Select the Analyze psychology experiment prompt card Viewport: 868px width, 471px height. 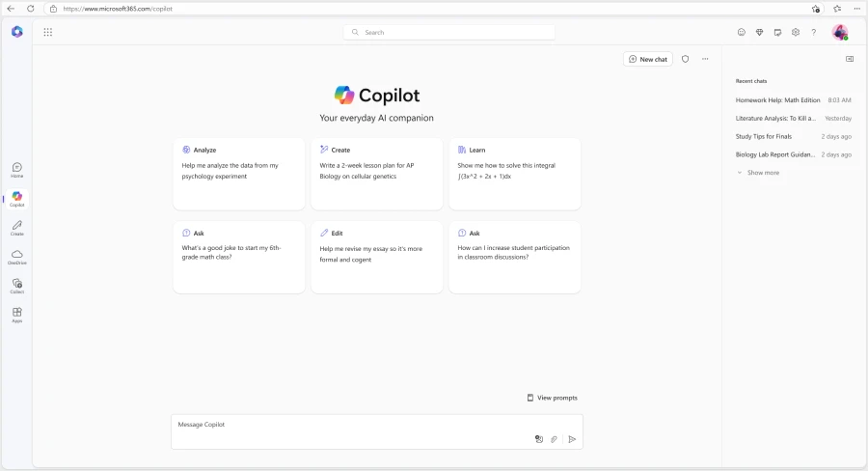click(239, 174)
